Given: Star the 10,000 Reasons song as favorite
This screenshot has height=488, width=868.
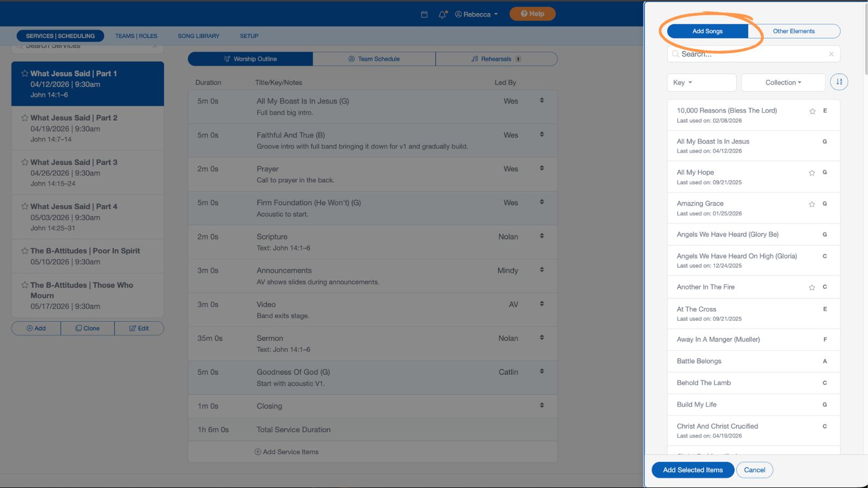Looking at the screenshot, I should [x=812, y=111].
